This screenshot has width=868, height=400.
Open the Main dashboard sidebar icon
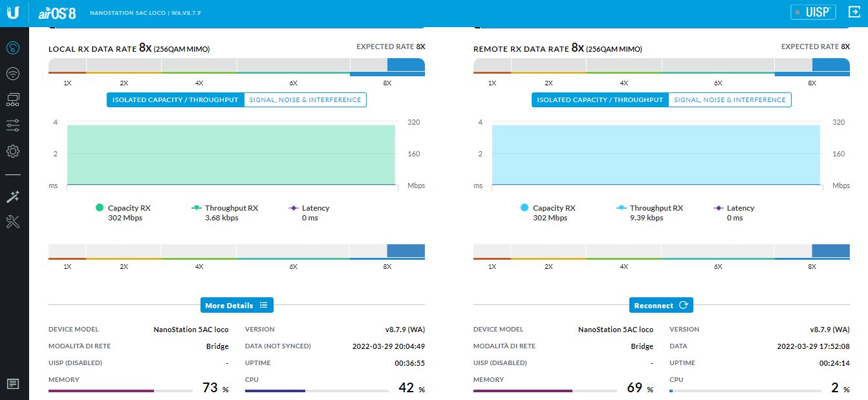[13, 48]
